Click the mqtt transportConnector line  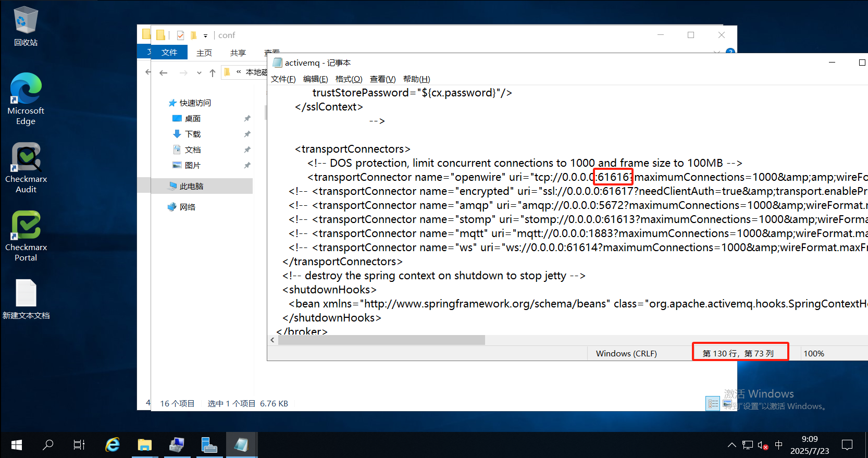point(578,233)
